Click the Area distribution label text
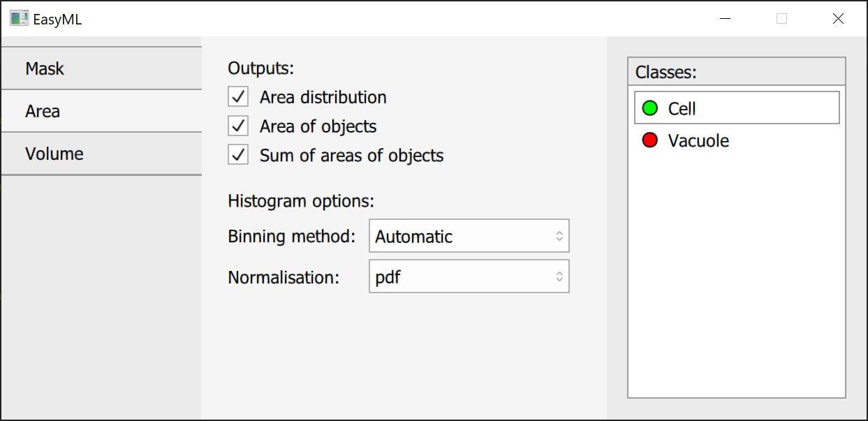 point(323,98)
